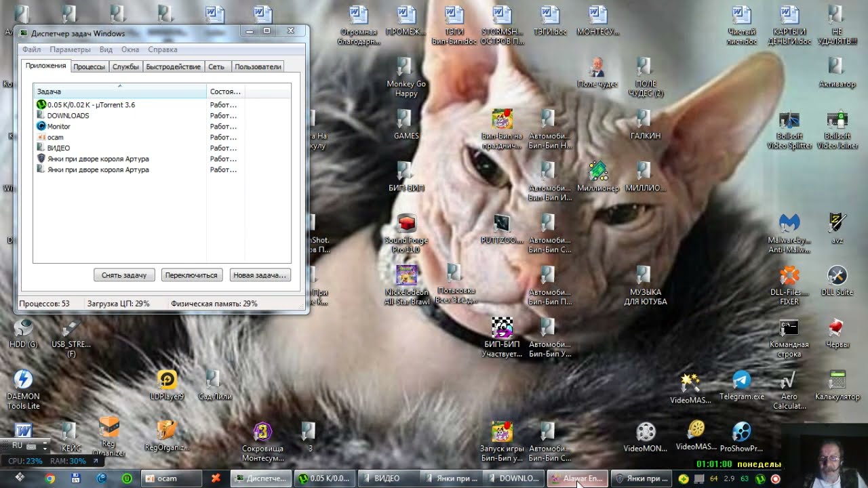Open Чистый лист.doc desktop document
This screenshot has width=868, height=488.
point(742,24)
